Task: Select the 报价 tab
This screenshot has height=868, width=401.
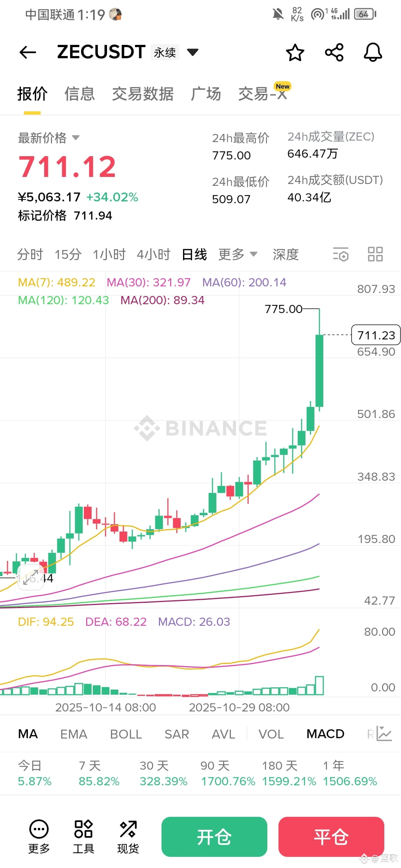Action: click(32, 94)
